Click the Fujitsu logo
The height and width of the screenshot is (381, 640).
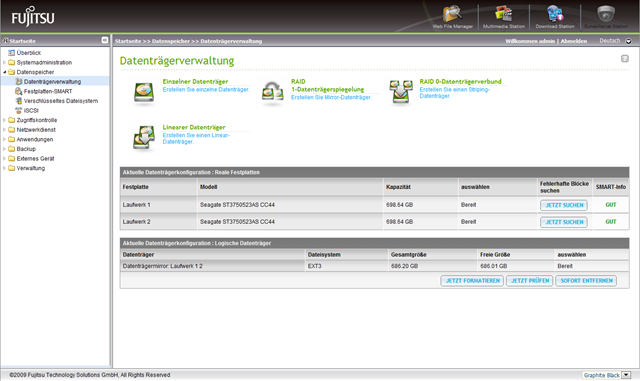32,17
